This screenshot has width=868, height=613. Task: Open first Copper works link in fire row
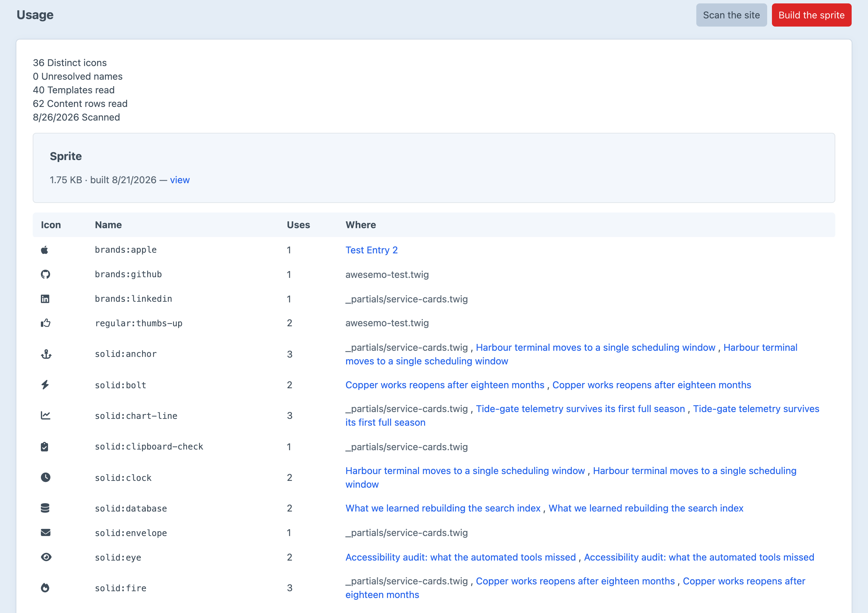(x=575, y=581)
